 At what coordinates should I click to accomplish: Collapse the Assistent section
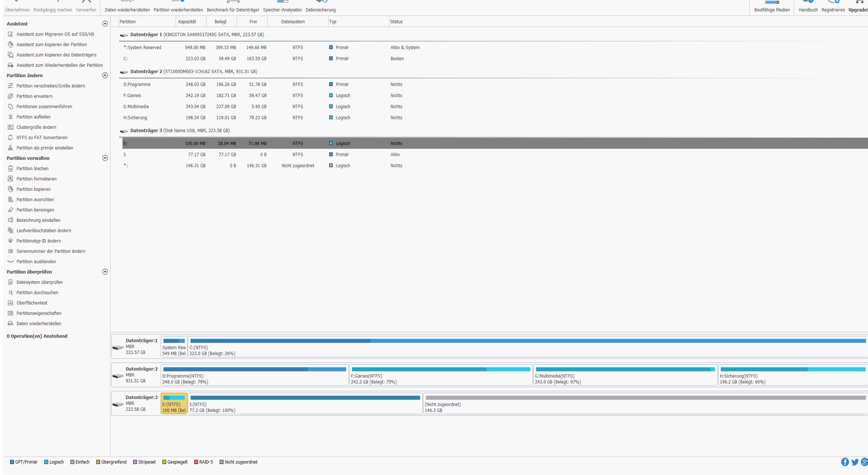pyautogui.click(x=105, y=24)
